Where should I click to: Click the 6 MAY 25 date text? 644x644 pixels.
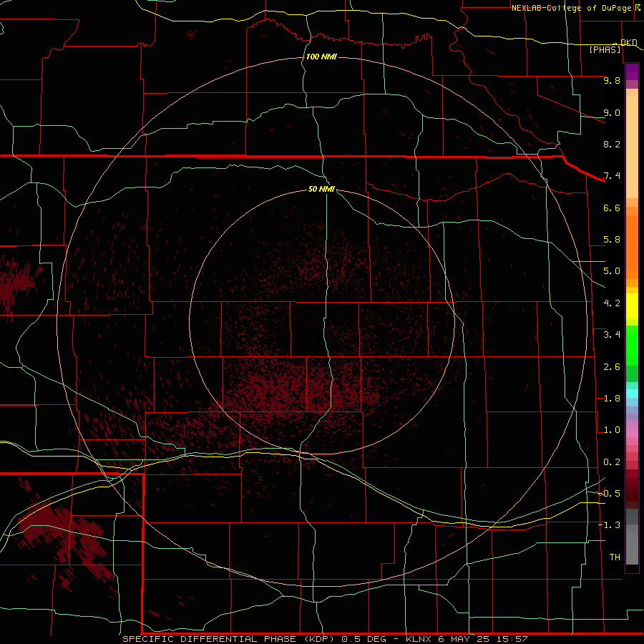point(463,639)
